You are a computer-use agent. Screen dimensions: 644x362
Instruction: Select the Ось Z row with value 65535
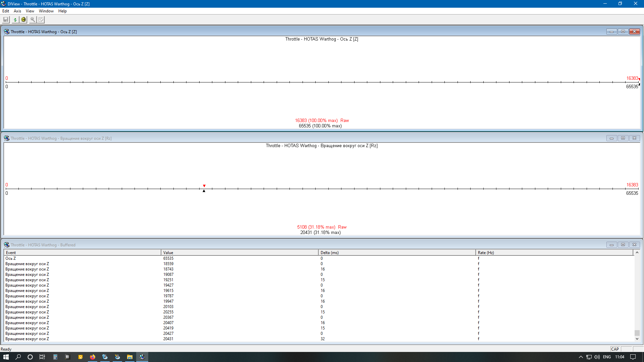[319, 258]
